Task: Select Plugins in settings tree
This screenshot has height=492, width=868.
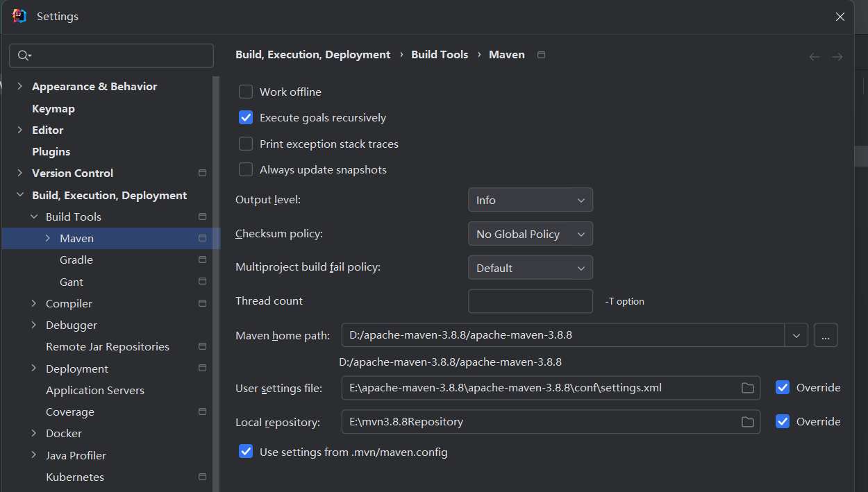Action: coord(51,151)
